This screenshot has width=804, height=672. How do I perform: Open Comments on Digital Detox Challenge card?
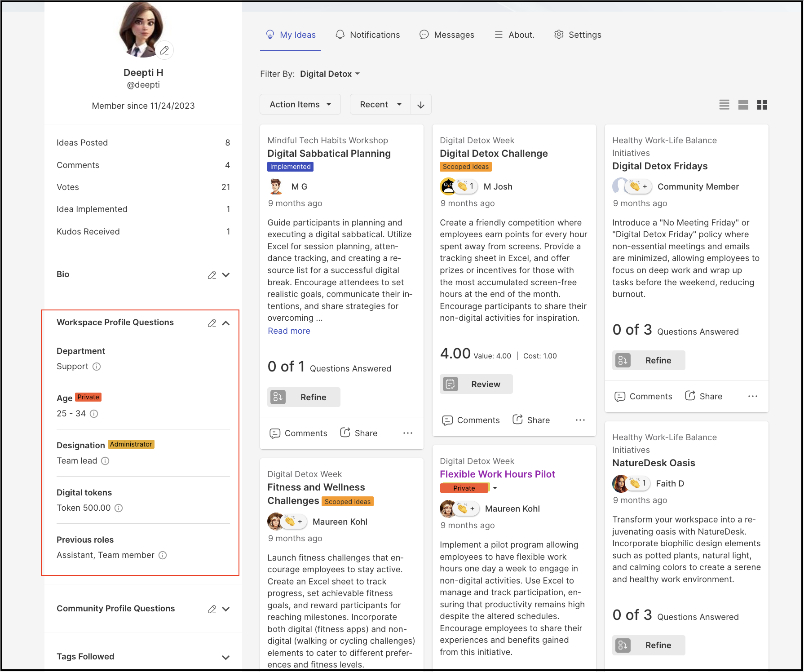(x=471, y=420)
